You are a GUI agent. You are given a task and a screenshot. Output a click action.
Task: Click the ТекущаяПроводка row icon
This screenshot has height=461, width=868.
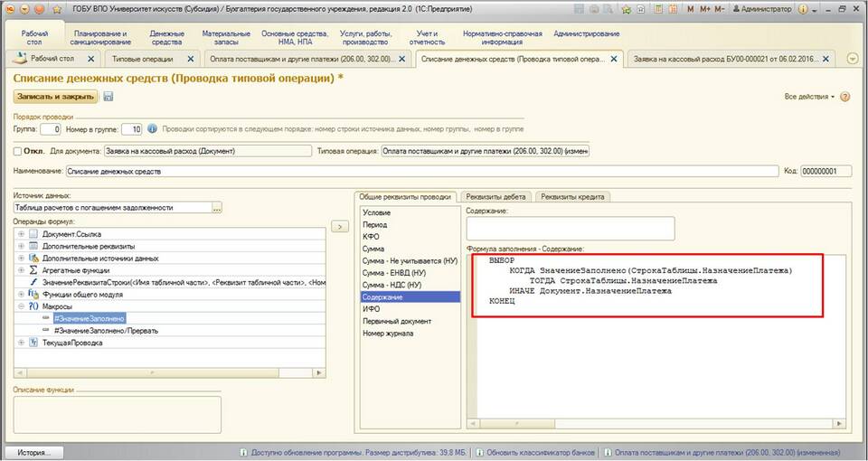33,343
